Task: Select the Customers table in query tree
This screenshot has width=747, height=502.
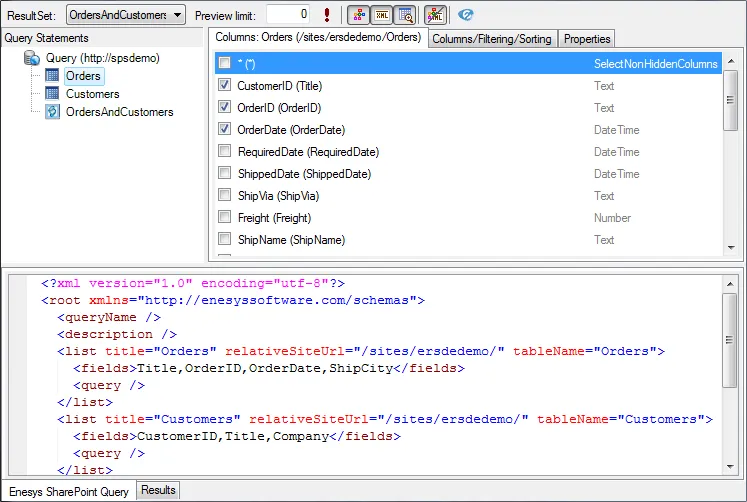Action: coord(92,94)
